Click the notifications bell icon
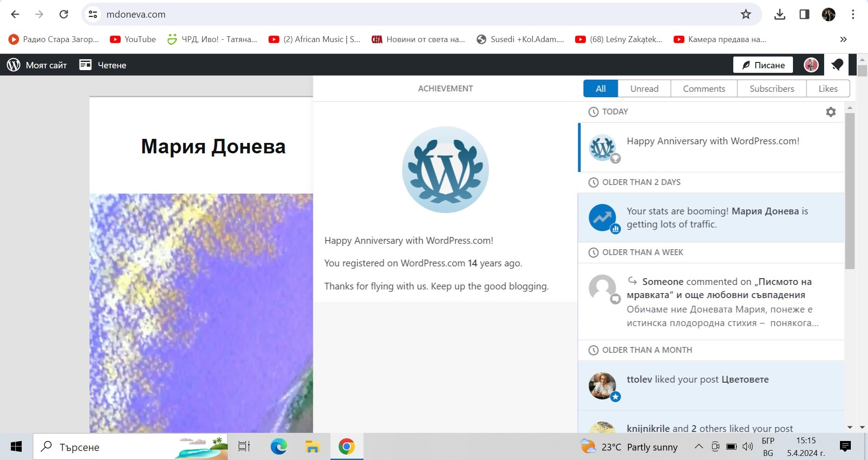 (837, 65)
